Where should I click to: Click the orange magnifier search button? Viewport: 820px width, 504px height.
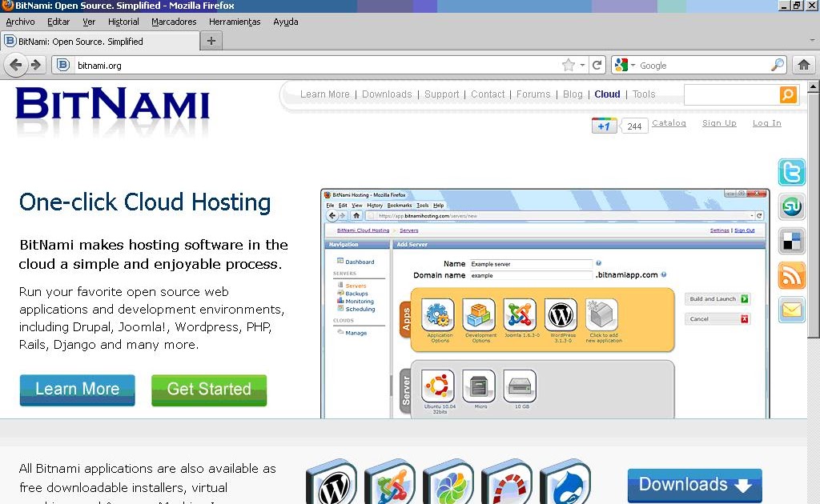[x=788, y=94]
